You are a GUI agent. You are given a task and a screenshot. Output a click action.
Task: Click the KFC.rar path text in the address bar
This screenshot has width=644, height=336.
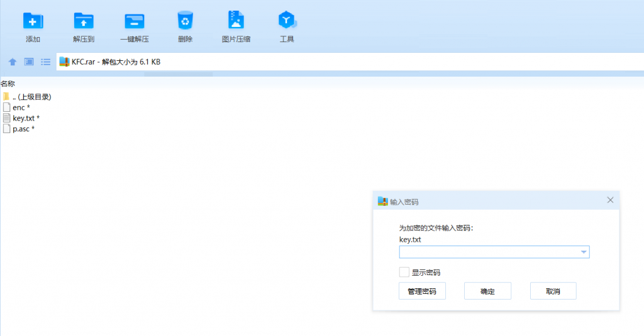point(116,62)
